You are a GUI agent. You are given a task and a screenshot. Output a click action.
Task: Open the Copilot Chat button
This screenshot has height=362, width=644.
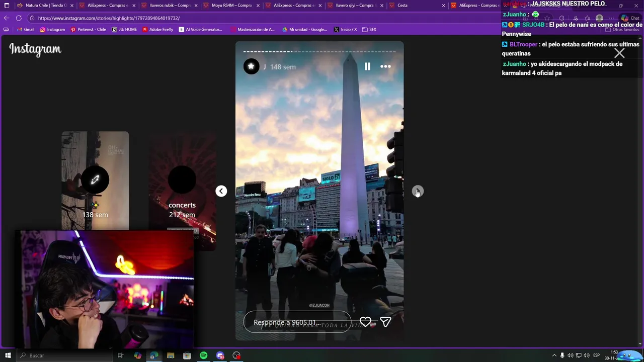click(629, 18)
